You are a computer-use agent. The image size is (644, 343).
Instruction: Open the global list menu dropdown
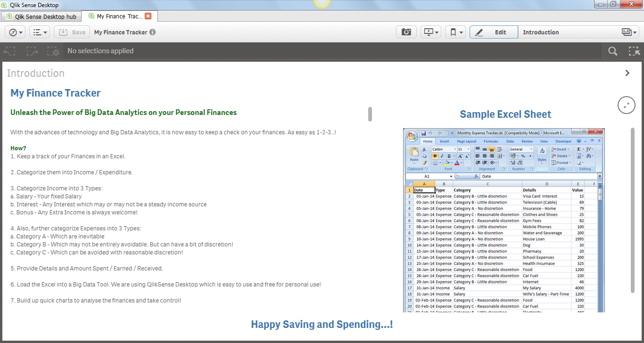pyautogui.click(x=40, y=32)
